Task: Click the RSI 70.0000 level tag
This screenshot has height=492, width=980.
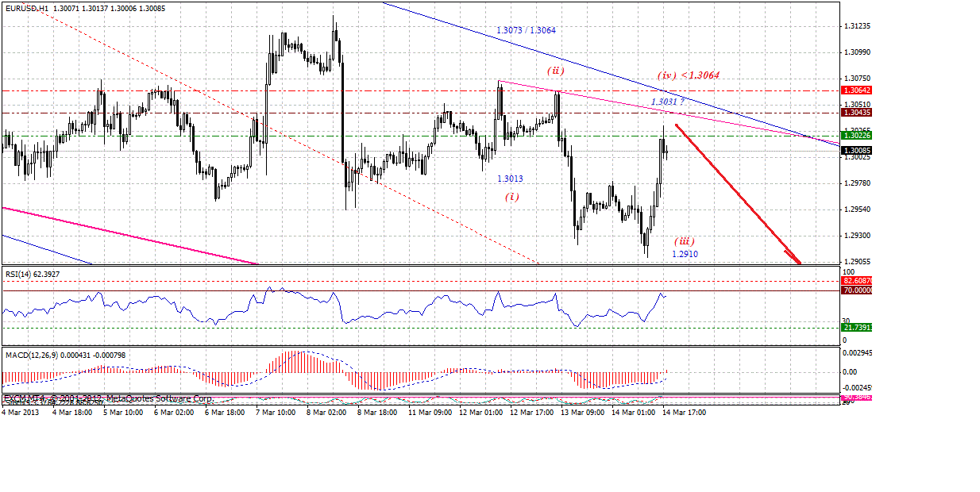Action: coord(858,290)
